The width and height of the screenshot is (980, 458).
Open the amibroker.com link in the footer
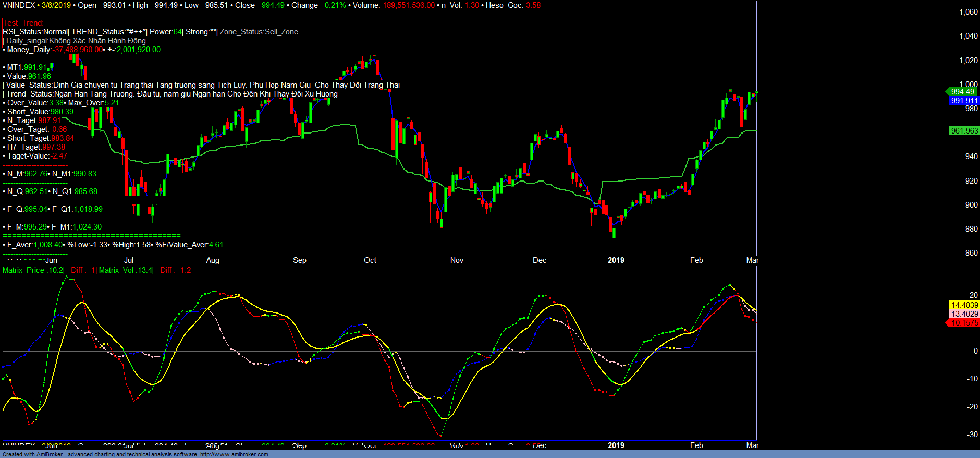(x=234, y=454)
